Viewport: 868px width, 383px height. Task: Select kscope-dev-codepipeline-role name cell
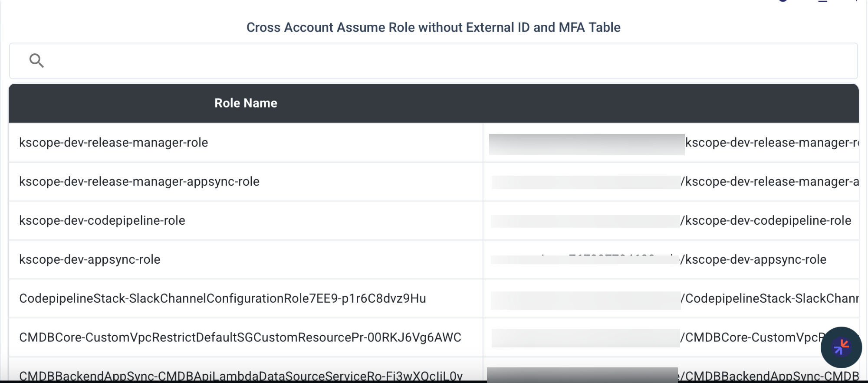pyautogui.click(x=102, y=221)
